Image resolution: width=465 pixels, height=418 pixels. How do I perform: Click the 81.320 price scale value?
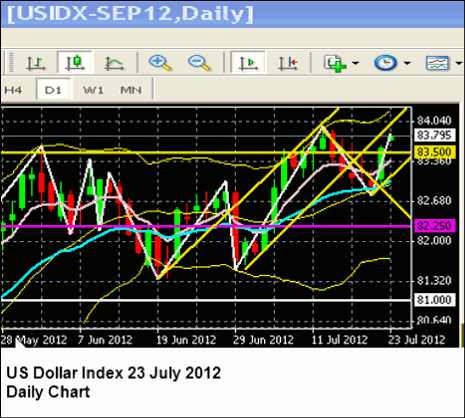click(x=434, y=281)
